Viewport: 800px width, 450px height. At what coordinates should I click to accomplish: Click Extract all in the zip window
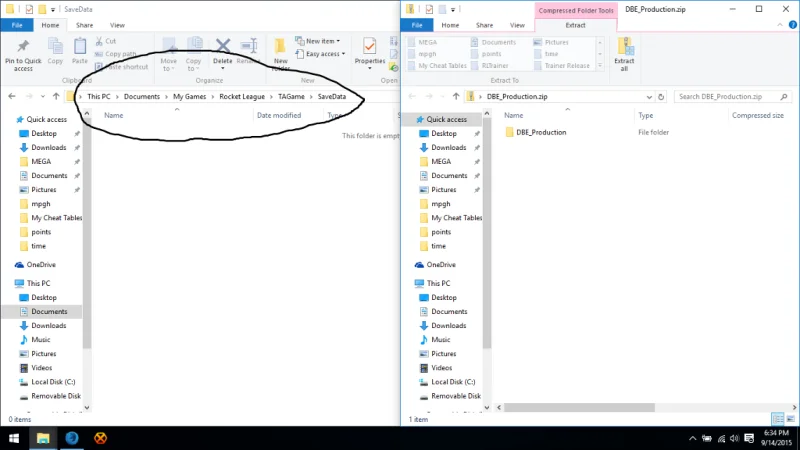[x=624, y=55]
